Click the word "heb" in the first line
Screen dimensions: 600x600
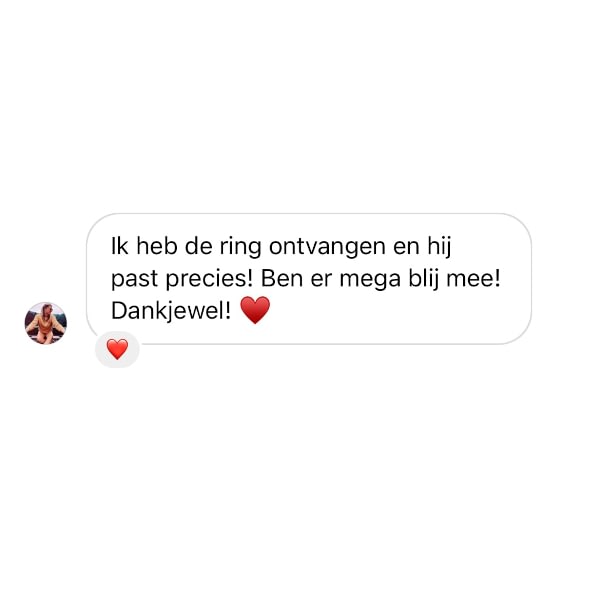(x=157, y=246)
